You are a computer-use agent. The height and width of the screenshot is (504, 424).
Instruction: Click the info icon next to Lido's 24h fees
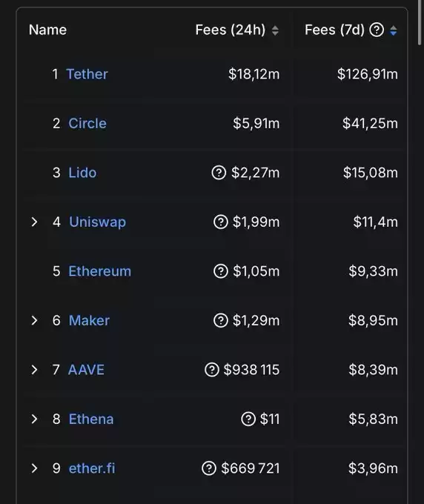[219, 173]
